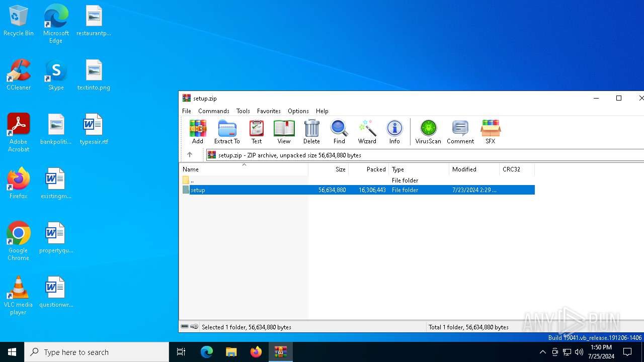Open the Commands menu
The width and height of the screenshot is (644, 362).
point(214,111)
